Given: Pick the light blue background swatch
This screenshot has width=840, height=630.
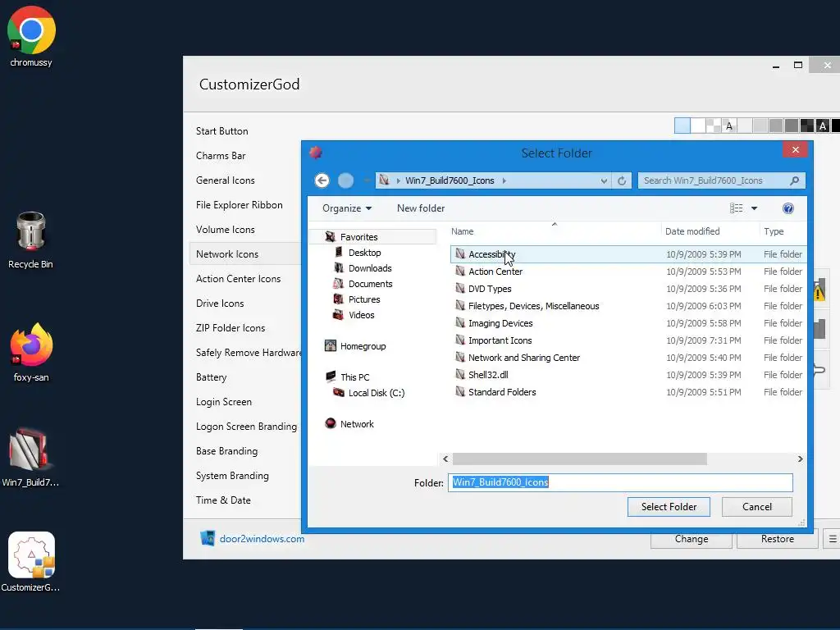Looking at the screenshot, I should pyautogui.click(x=682, y=126).
